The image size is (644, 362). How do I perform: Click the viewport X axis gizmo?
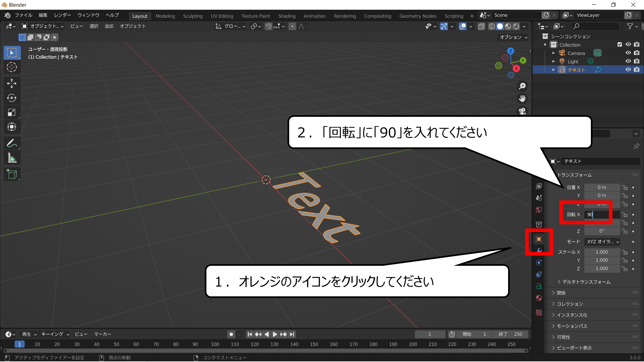(516, 68)
